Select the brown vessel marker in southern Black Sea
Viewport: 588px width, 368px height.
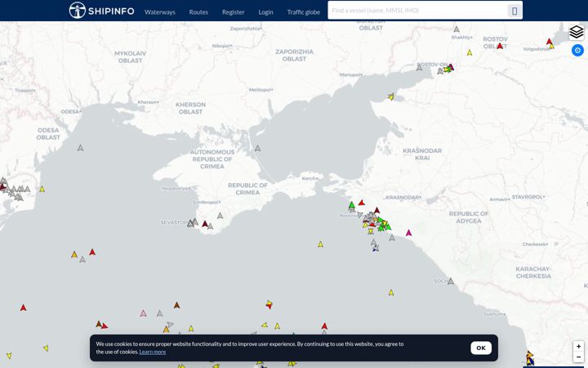pos(176,305)
